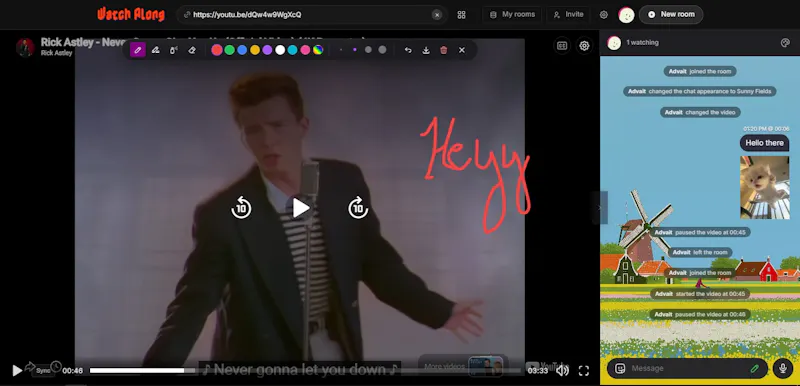
Task: Pick the green drawing color
Action: click(230, 50)
